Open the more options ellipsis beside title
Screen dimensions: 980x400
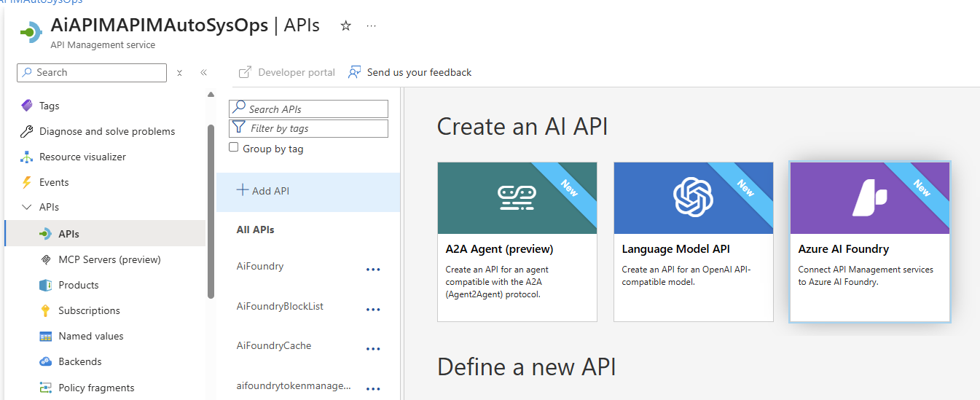(x=372, y=26)
